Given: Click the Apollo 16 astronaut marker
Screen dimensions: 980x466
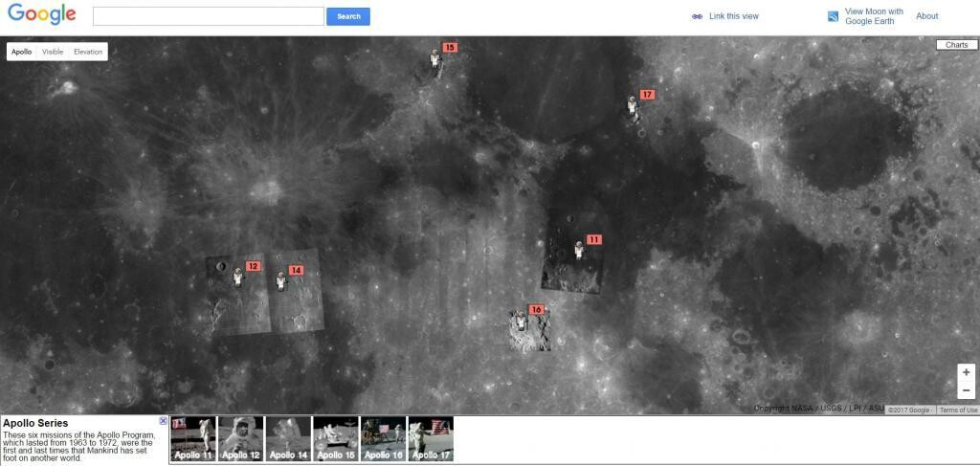Looking at the screenshot, I should (521, 321).
